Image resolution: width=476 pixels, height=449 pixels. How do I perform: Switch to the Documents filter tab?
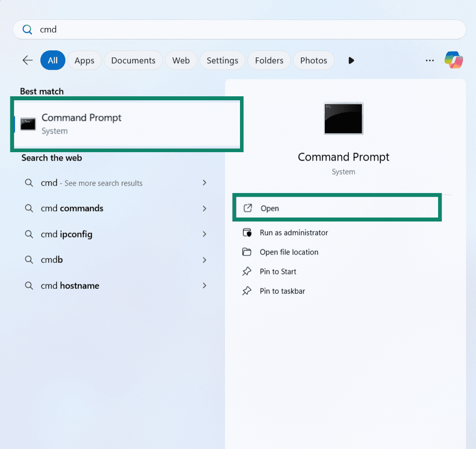(x=133, y=60)
